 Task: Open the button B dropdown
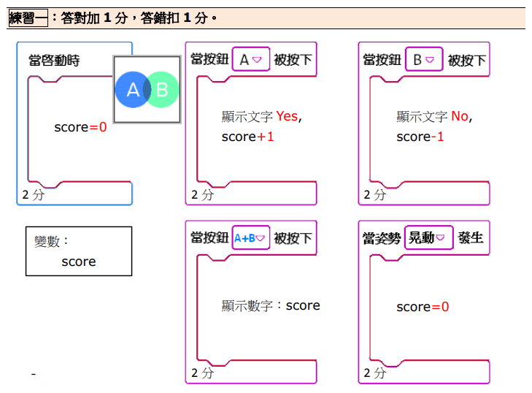click(x=423, y=60)
